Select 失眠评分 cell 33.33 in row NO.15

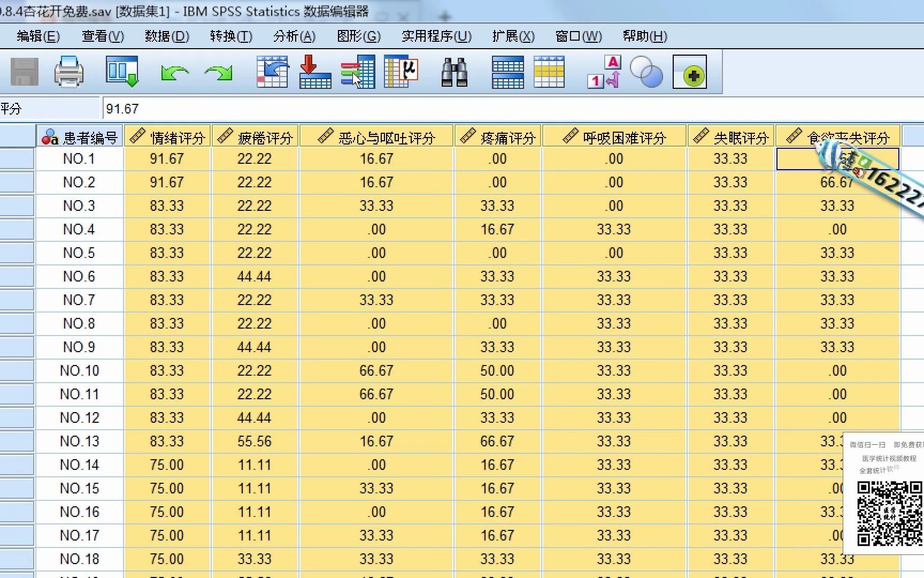click(x=731, y=489)
